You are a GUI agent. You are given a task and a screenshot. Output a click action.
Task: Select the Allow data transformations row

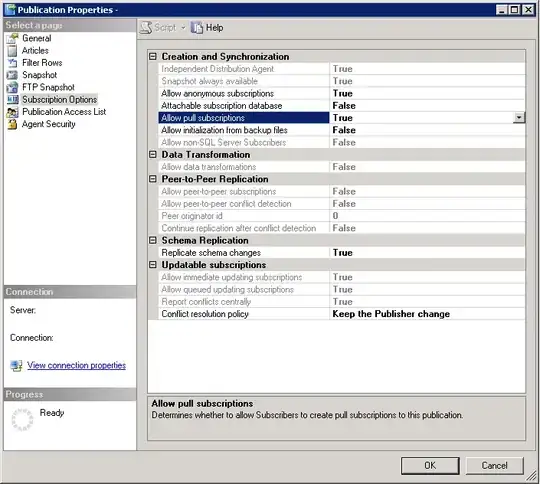pyautogui.click(x=342, y=167)
